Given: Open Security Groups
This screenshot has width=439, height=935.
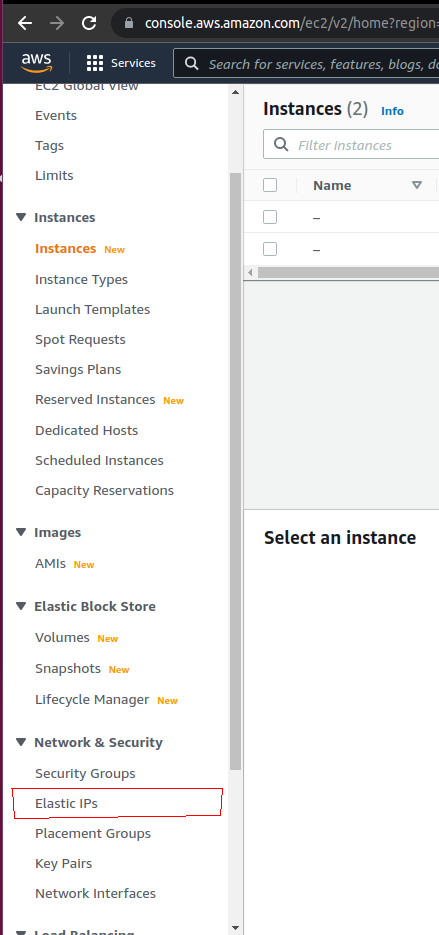Looking at the screenshot, I should (x=85, y=773).
